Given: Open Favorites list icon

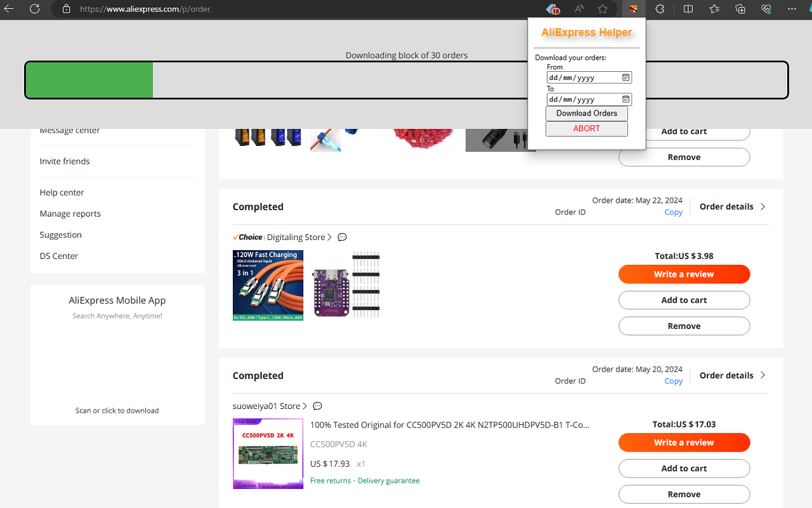Looking at the screenshot, I should click(714, 9).
